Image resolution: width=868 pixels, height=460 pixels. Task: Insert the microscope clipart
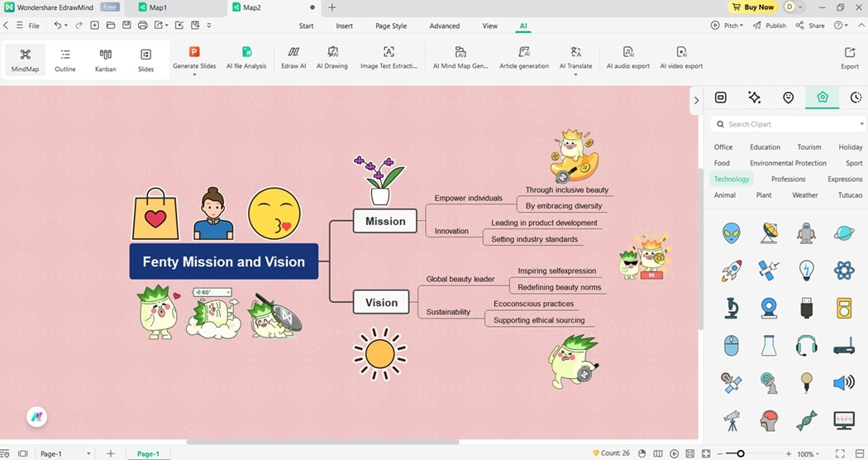point(732,308)
